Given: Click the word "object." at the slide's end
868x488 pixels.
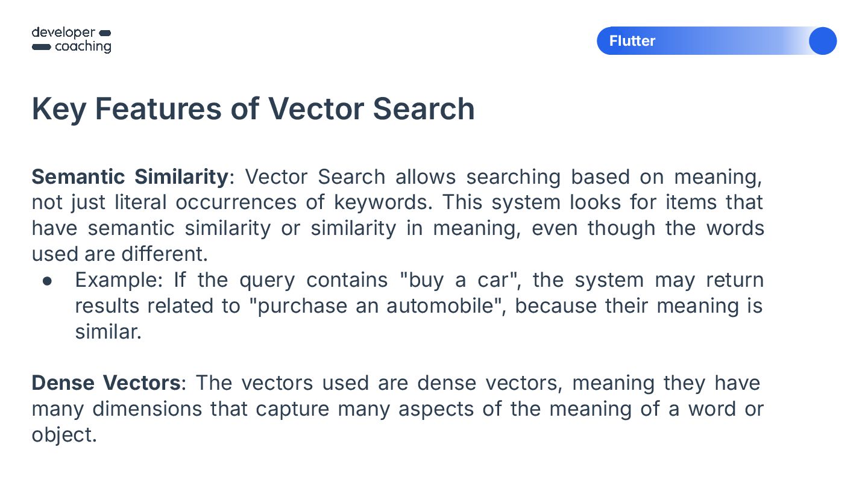Looking at the screenshot, I should (64, 435).
